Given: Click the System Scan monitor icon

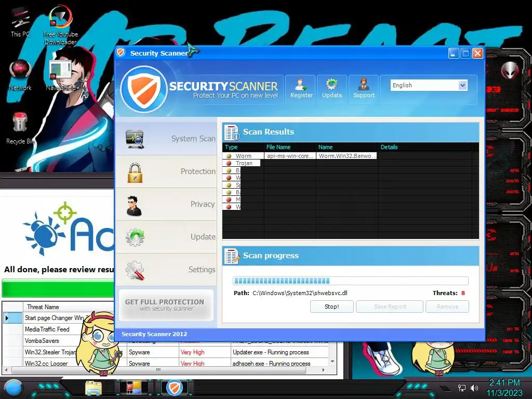Looking at the screenshot, I should pos(135,139).
